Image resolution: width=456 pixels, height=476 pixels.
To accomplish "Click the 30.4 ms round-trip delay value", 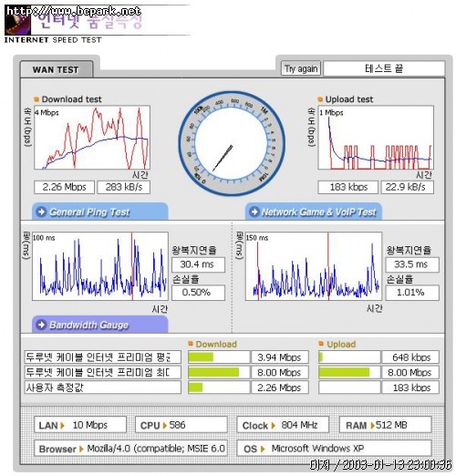I will [x=198, y=264].
